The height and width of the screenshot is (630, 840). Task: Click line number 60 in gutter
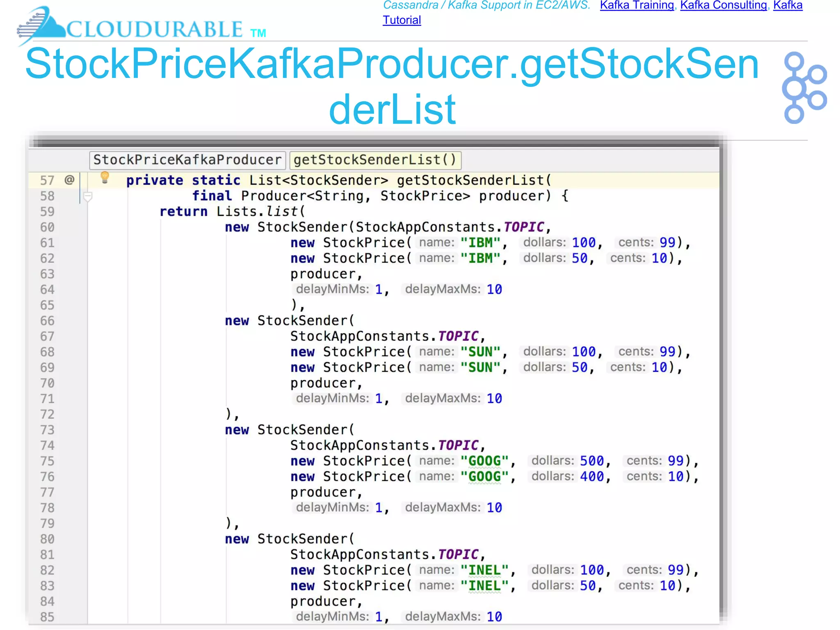pyautogui.click(x=47, y=227)
